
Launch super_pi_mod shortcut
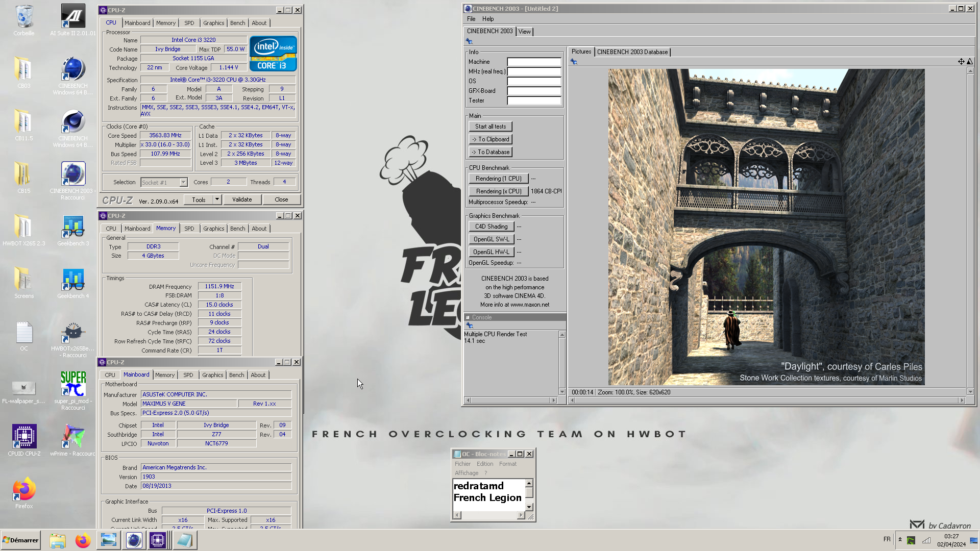[x=73, y=391]
